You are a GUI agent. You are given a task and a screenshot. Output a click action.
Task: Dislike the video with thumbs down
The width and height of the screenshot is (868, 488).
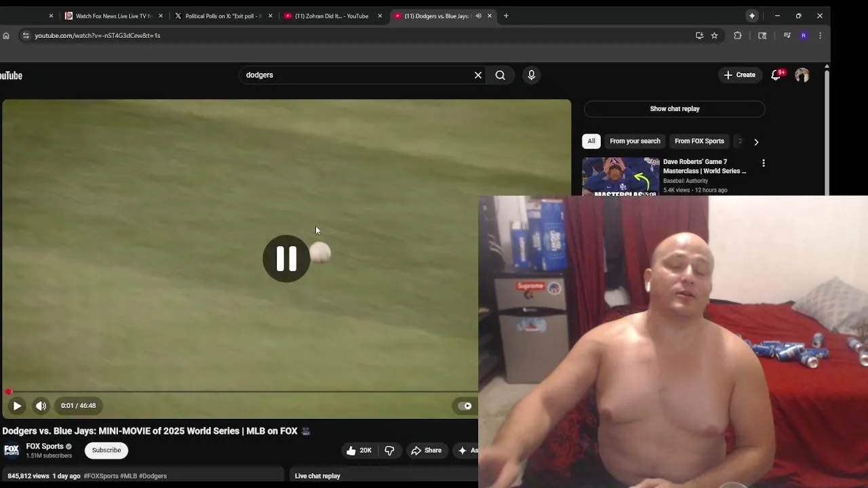pyautogui.click(x=389, y=450)
